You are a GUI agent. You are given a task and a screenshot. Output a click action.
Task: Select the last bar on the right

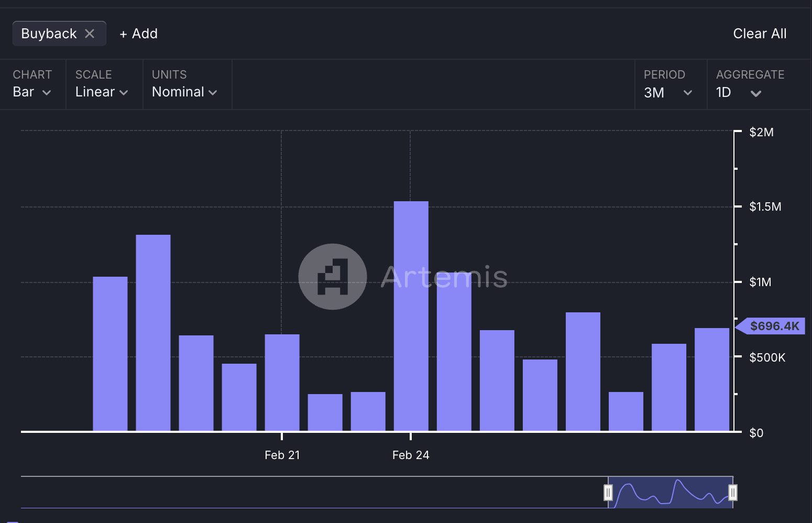(x=711, y=379)
